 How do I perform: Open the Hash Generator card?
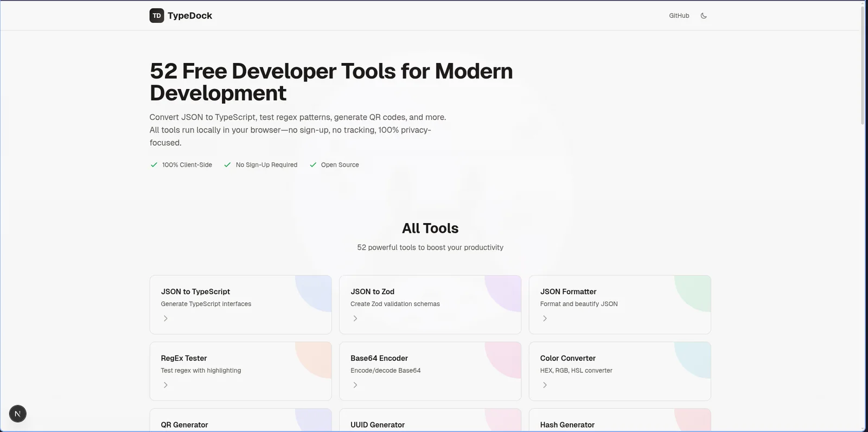[620, 420]
